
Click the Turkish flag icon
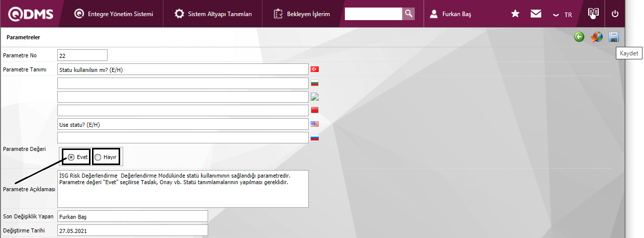pyautogui.click(x=315, y=69)
